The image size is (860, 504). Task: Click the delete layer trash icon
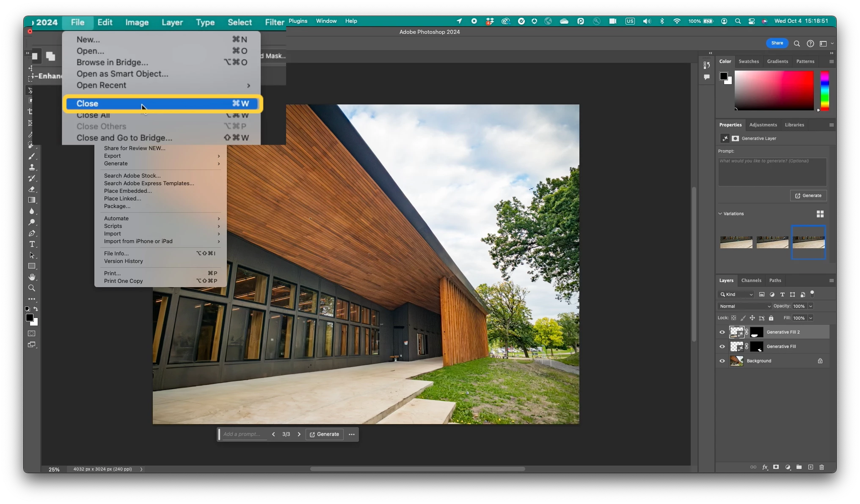pyautogui.click(x=821, y=467)
